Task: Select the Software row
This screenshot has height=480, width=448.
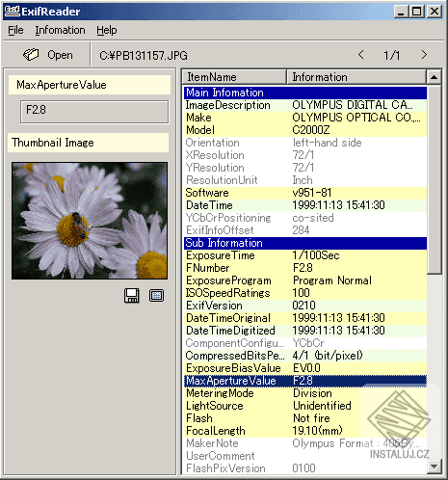Action: pos(305,193)
